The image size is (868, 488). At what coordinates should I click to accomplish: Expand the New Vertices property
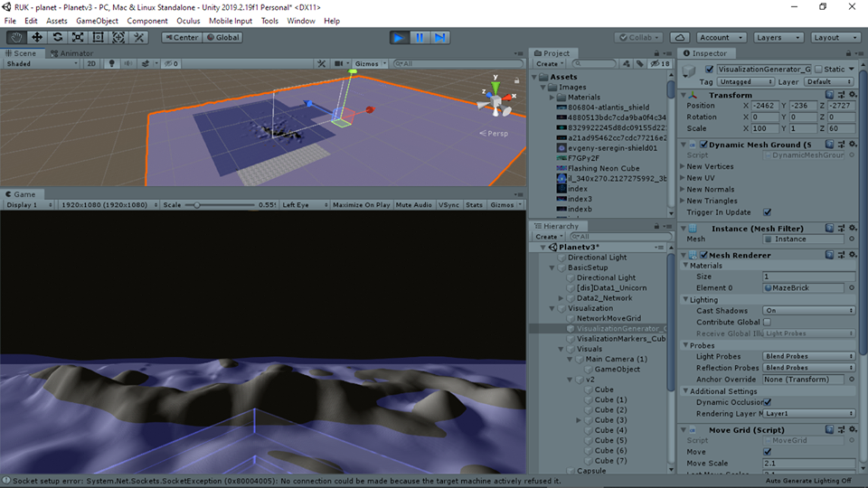click(x=684, y=167)
